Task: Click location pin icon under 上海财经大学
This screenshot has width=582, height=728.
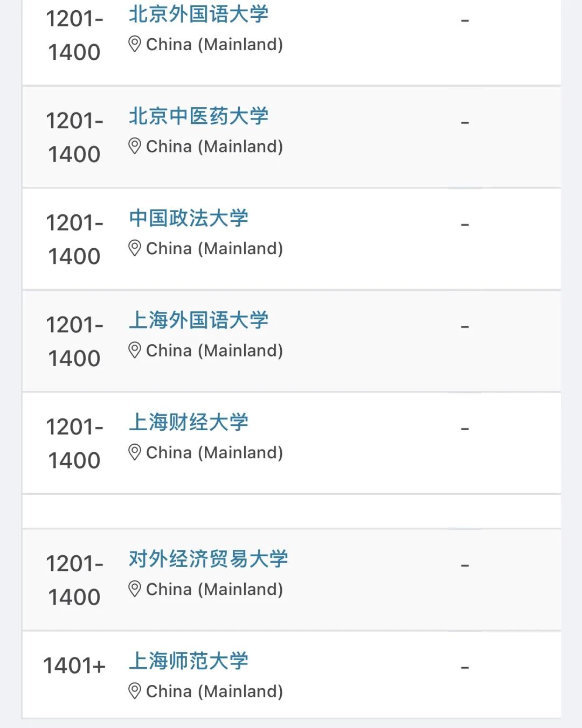Action: click(x=135, y=452)
